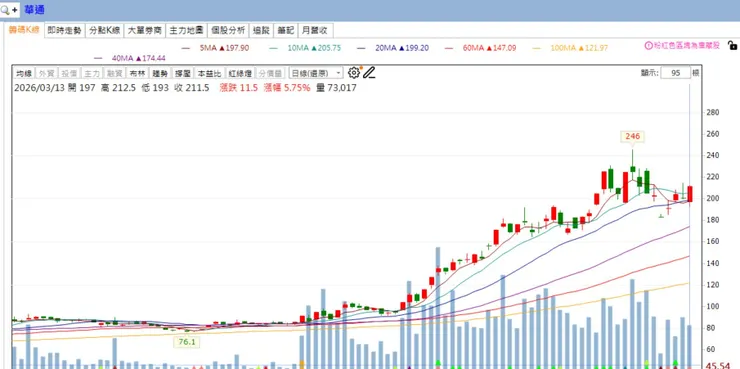The image size is (740, 369).
Task: Switch to the 籌碼K線 tab
Action: pyautogui.click(x=24, y=30)
